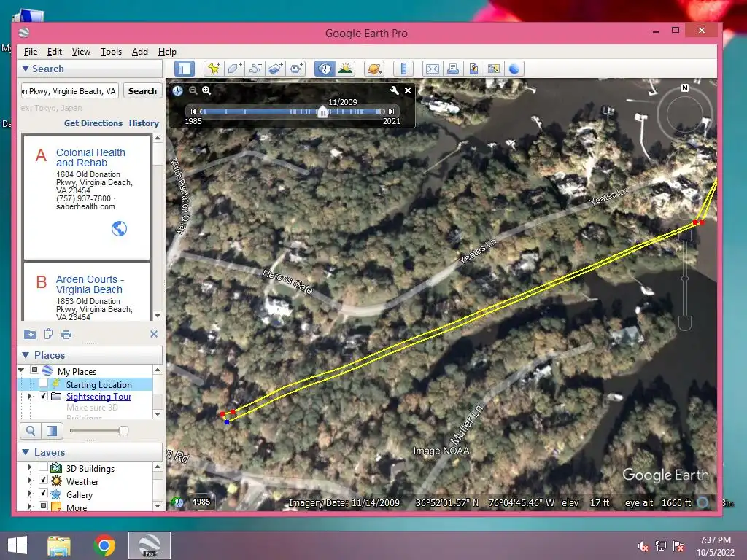747x560 pixels.
Task: Open the Help menu
Action: (167, 52)
